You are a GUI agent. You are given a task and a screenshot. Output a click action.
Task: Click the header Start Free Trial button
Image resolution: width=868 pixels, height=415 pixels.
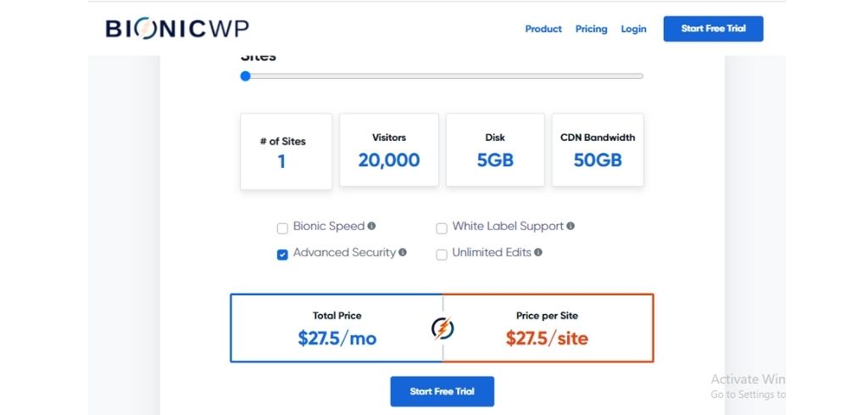[713, 29]
